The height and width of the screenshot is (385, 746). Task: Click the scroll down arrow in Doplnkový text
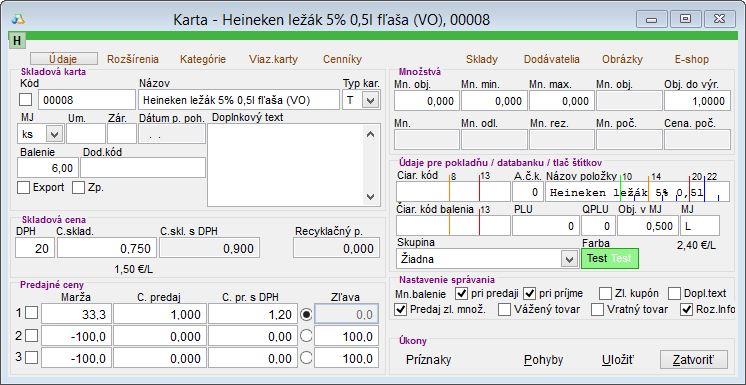[x=371, y=197]
